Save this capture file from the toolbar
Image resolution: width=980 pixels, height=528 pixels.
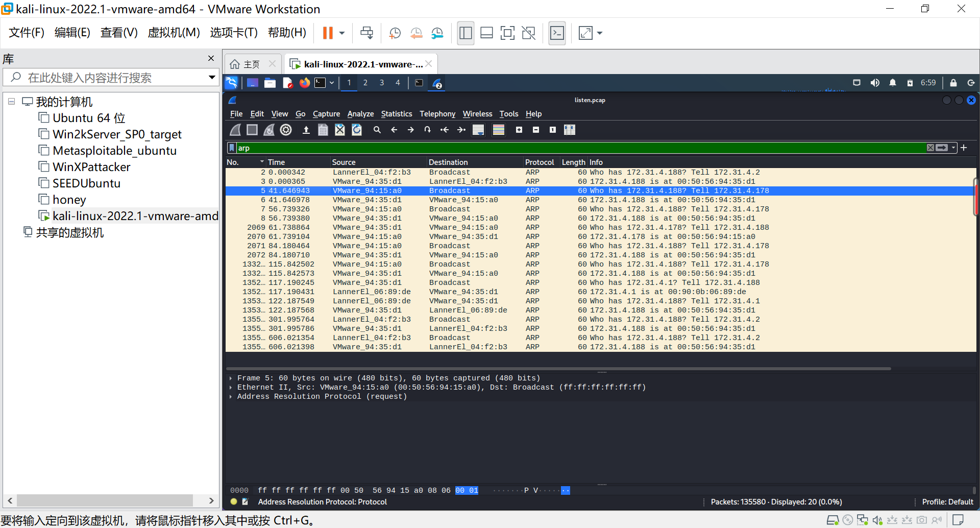pos(323,130)
